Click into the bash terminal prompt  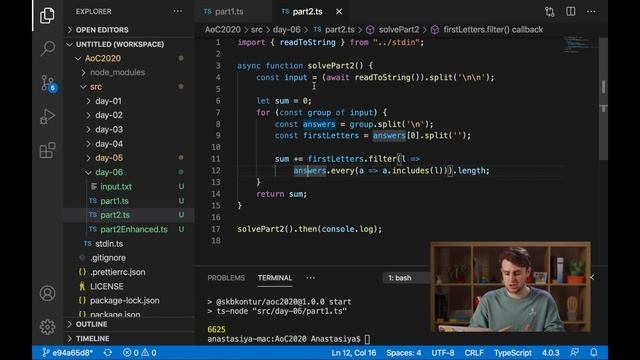(367, 339)
